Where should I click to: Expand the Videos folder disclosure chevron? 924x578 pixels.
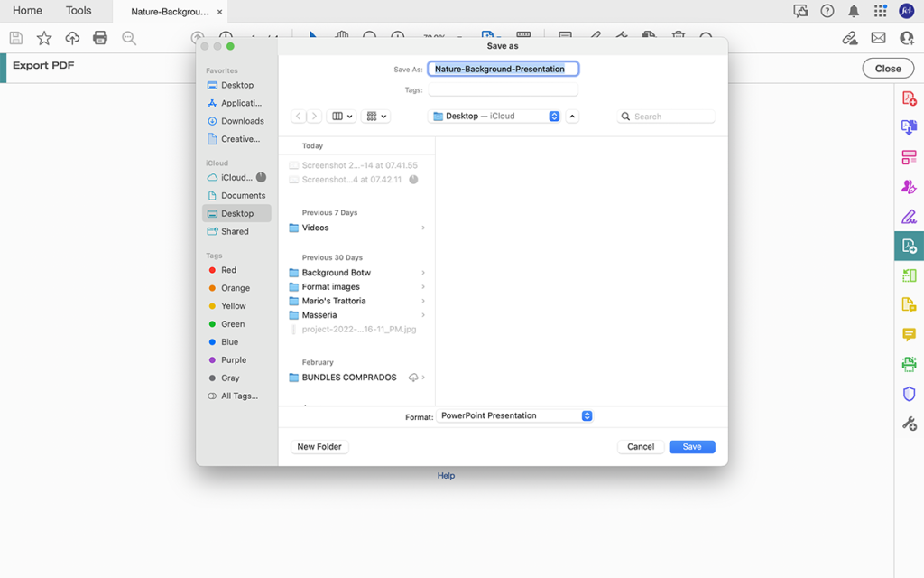pyautogui.click(x=422, y=228)
